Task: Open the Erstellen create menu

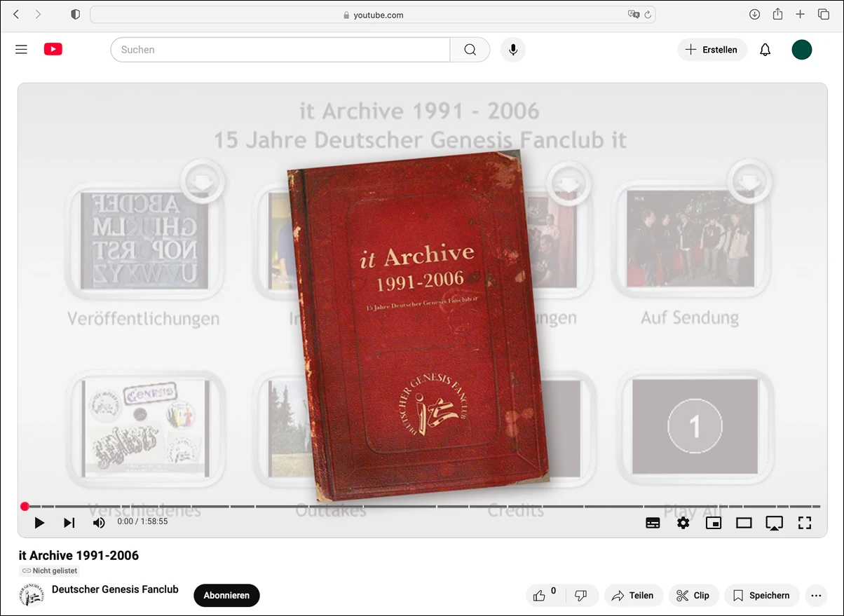Action: 712,50
